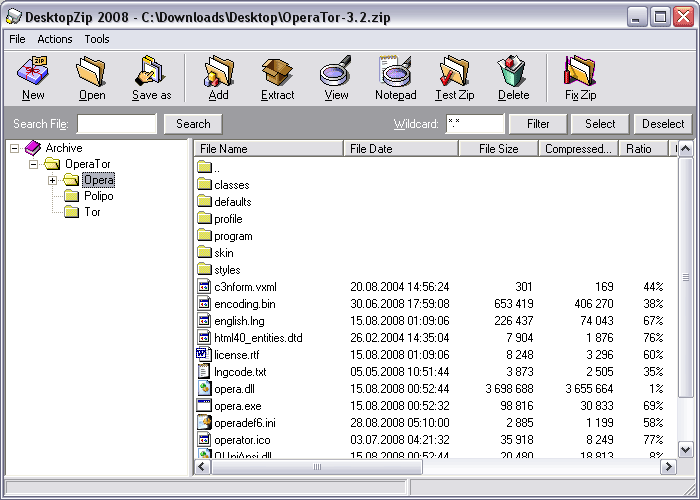Select the english.lng file name
This screenshot has height=500, width=700.
tap(239, 321)
